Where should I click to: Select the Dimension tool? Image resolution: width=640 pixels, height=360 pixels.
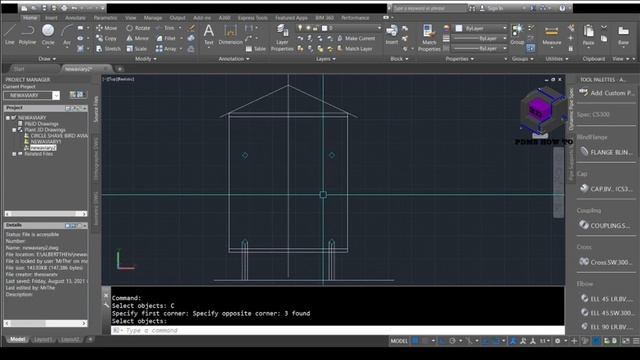[231, 34]
